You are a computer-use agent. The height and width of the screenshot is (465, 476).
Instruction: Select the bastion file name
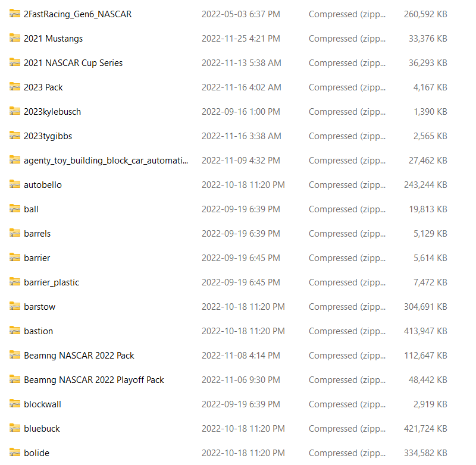[x=38, y=331]
